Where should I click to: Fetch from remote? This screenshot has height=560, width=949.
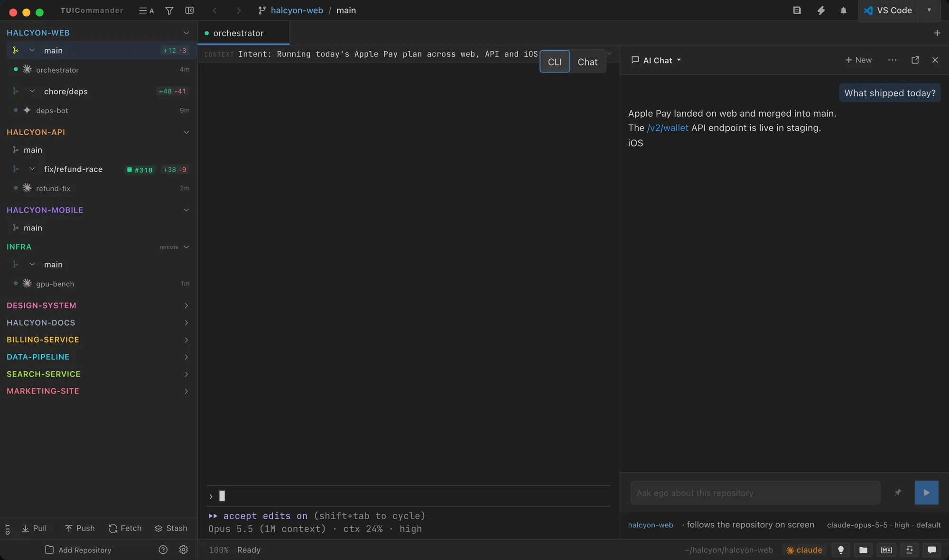[125, 528]
